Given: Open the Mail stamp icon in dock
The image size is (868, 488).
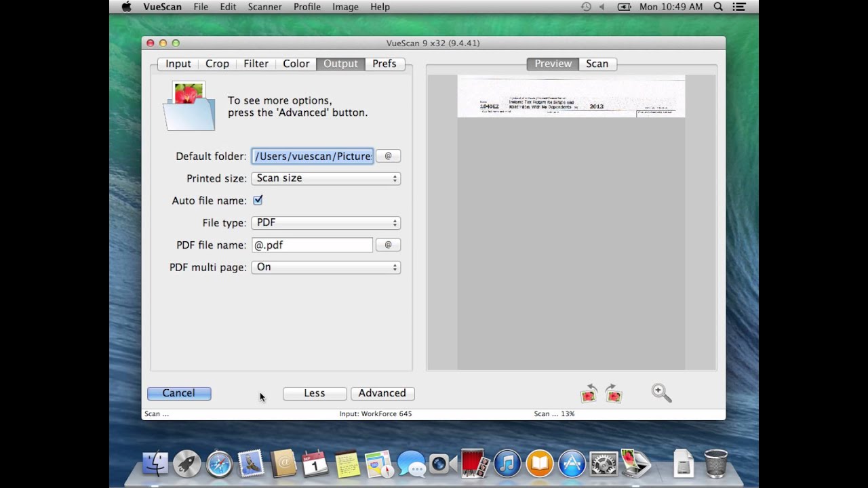Looking at the screenshot, I should [251, 464].
